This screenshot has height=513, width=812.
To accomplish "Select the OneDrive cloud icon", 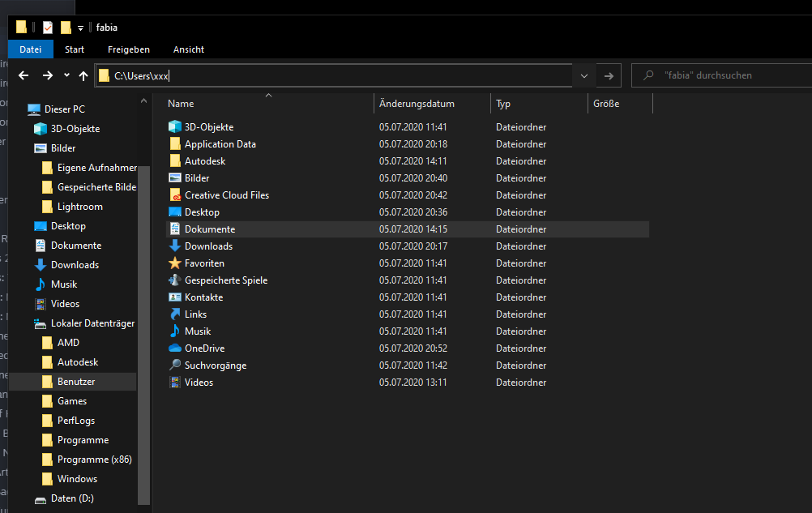I will tap(175, 348).
